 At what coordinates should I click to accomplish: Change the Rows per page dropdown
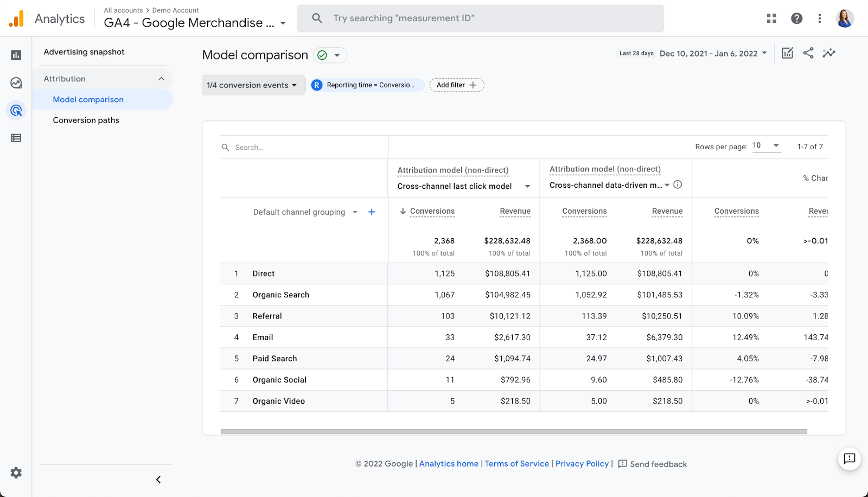766,146
